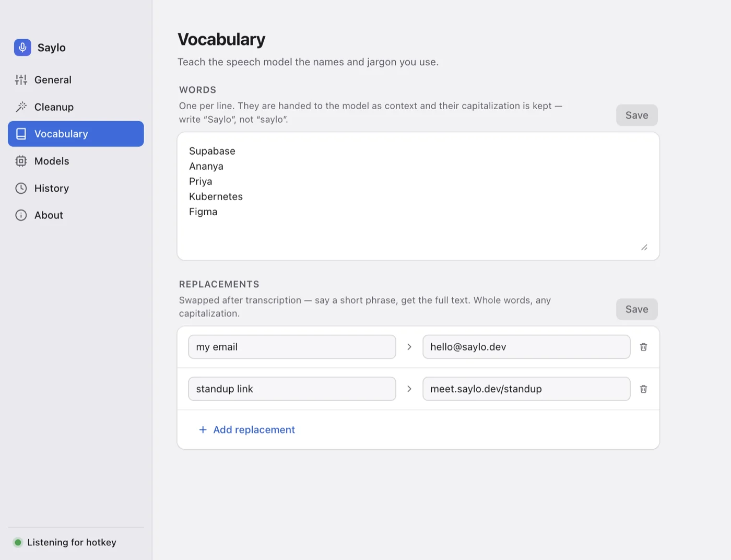Image resolution: width=731 pixels, height=560 pixels.
Task: Click the 'my email' phrase field
Action: tap(292, 347)
